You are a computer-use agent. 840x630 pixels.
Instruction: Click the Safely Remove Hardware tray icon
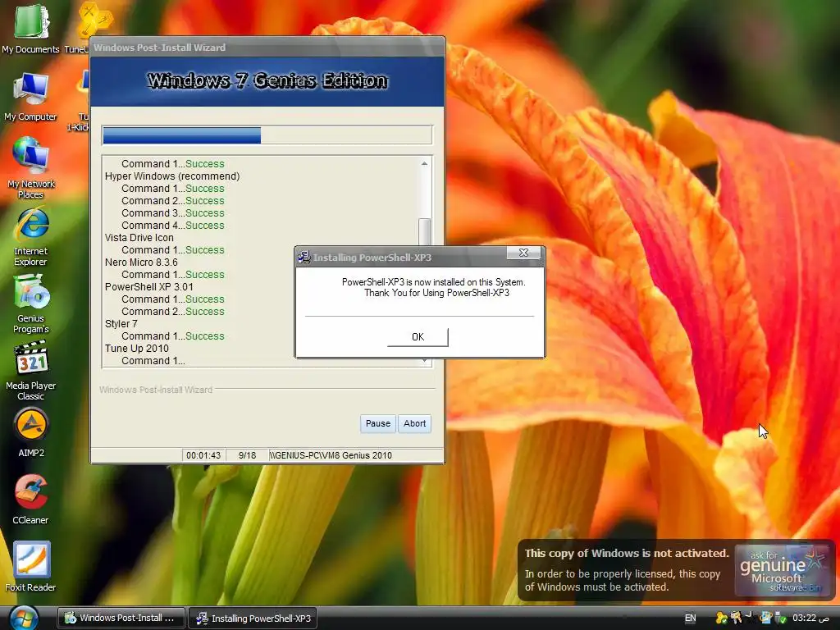click(x=780, y=619)
